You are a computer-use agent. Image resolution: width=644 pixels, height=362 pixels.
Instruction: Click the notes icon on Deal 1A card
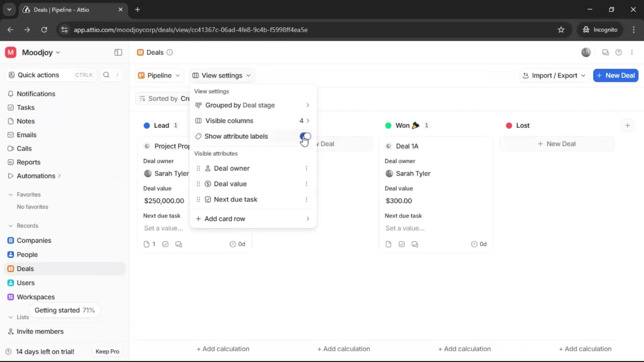(x=388, y=244)
